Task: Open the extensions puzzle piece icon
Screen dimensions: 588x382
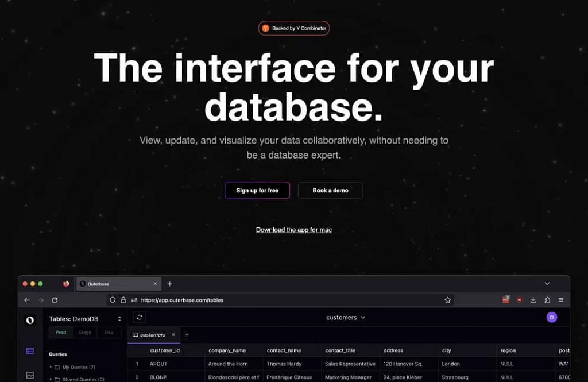Action: click(x=547, y=300)
